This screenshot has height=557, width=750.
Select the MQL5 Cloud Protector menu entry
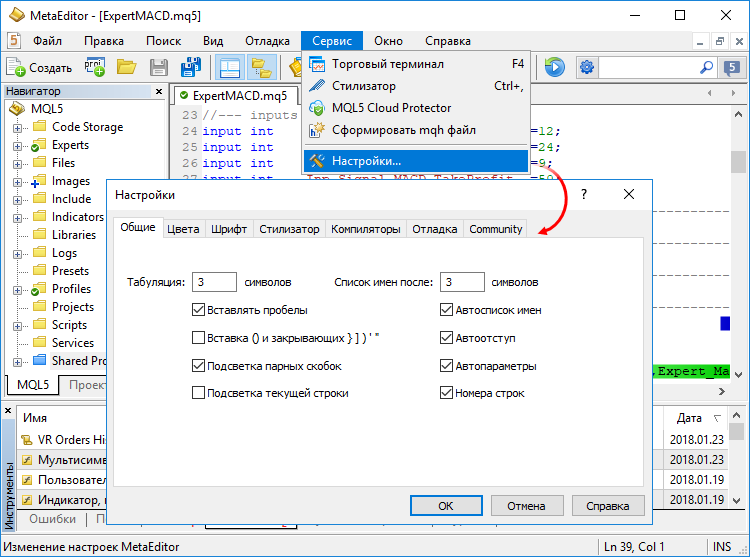pyautogui.click(x=416, y=108)
